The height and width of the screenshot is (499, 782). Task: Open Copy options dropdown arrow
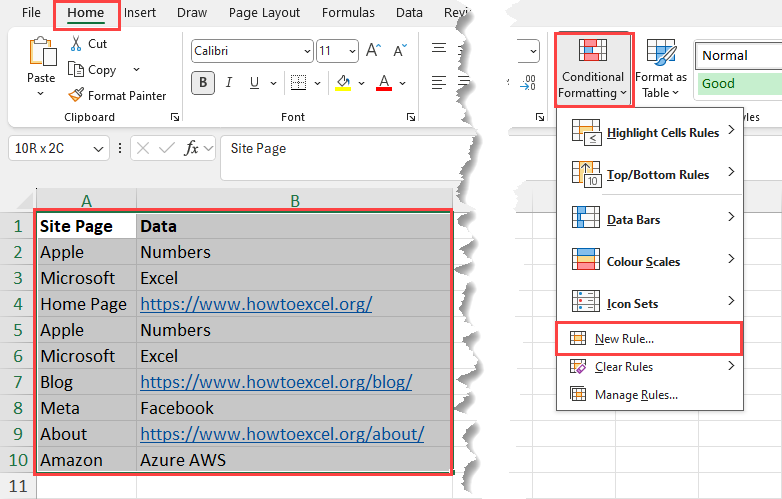tap(136, 70)
